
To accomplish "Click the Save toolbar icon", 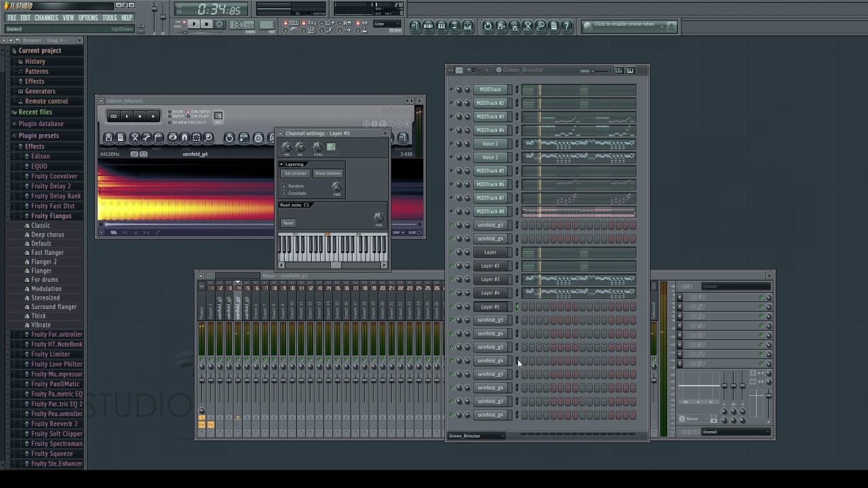I will (x=501, y=26).
